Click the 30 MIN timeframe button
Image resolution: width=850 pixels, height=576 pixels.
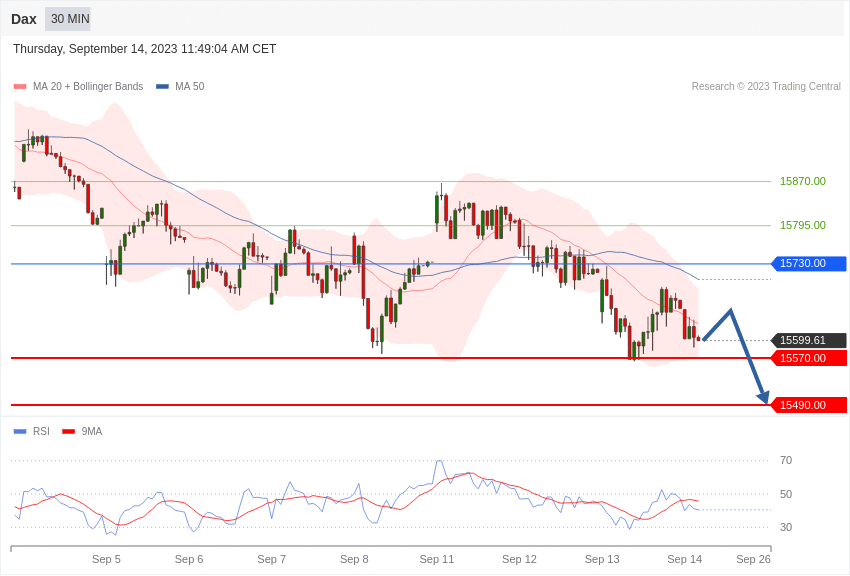68,19
